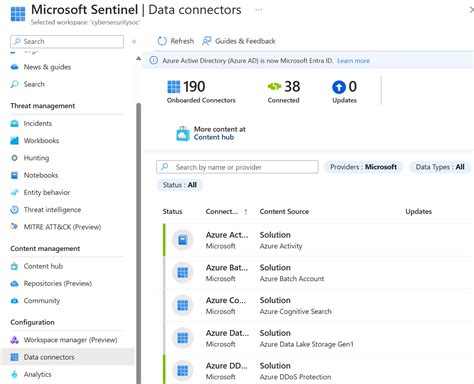Click the Azure Activity connector icon
This screenshot has height=384, width=474.
pyautogui.click(x=183, y=240)
